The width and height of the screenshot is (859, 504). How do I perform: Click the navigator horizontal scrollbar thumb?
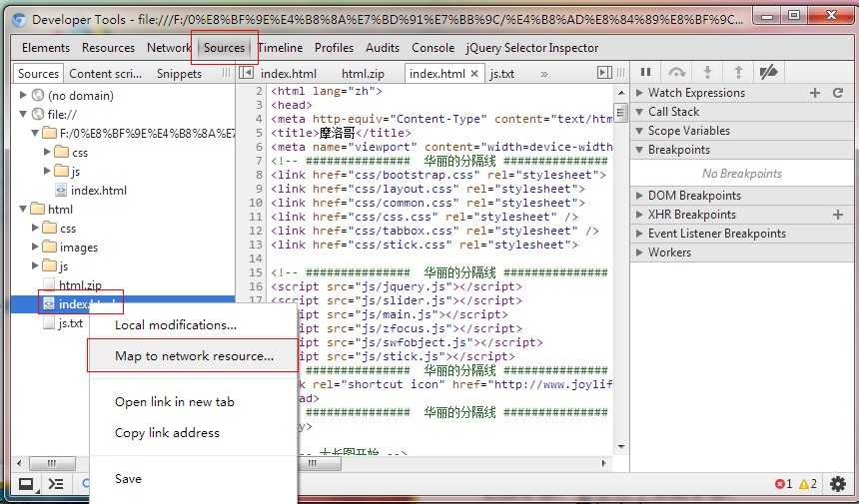[52, 463]
